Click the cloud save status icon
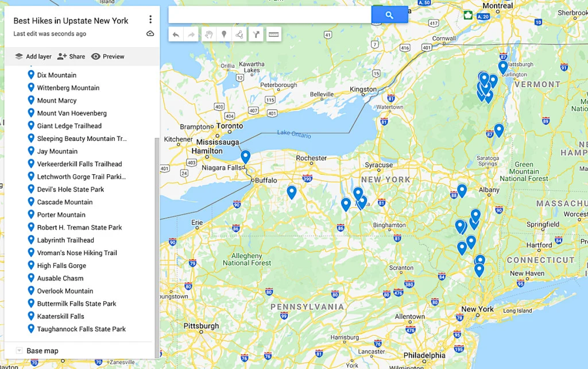This screenshot has height=369, width=588. 150,33
